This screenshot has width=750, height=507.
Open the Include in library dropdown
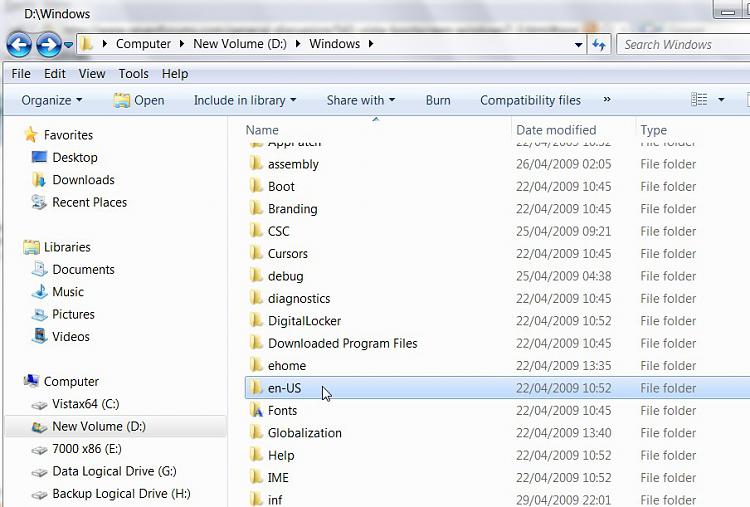click(245, 100)
